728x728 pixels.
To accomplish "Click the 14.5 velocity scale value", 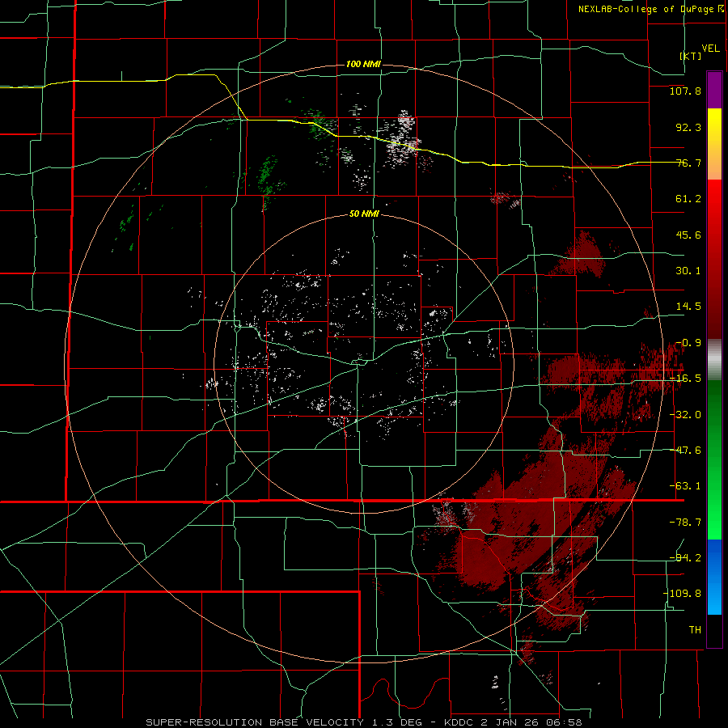I will coord(688,307).
